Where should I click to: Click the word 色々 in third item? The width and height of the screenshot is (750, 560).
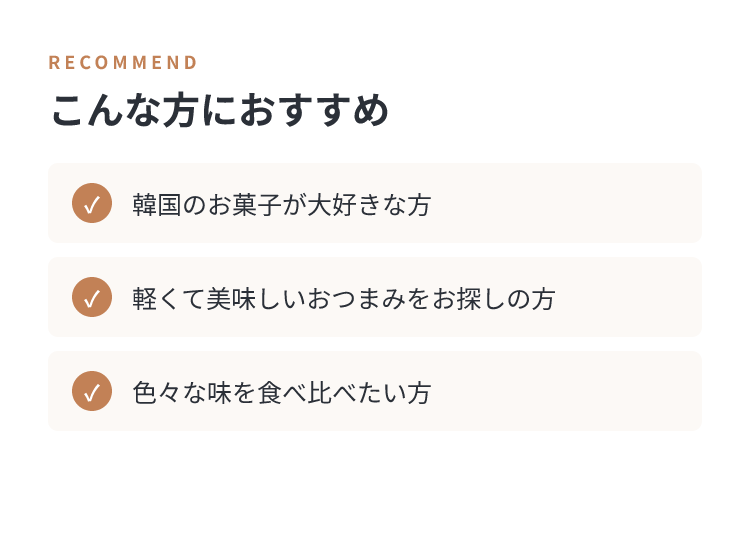tap(157, 393)
